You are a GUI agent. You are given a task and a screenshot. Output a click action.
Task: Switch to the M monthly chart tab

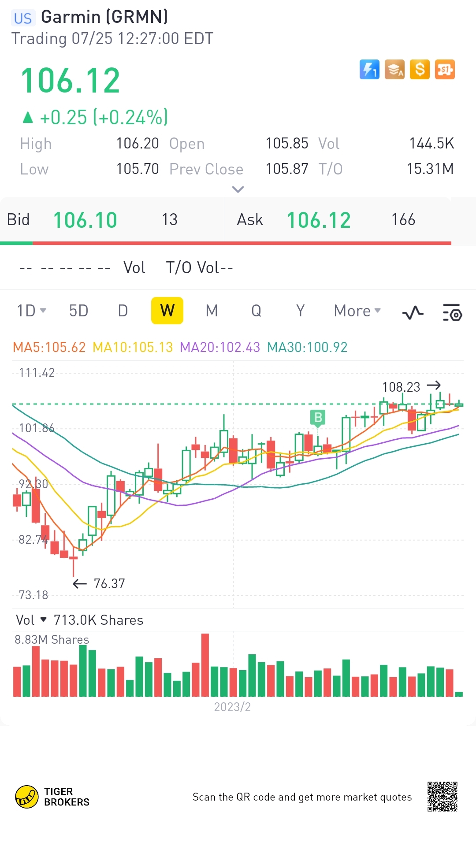click(x=212, y=311)
